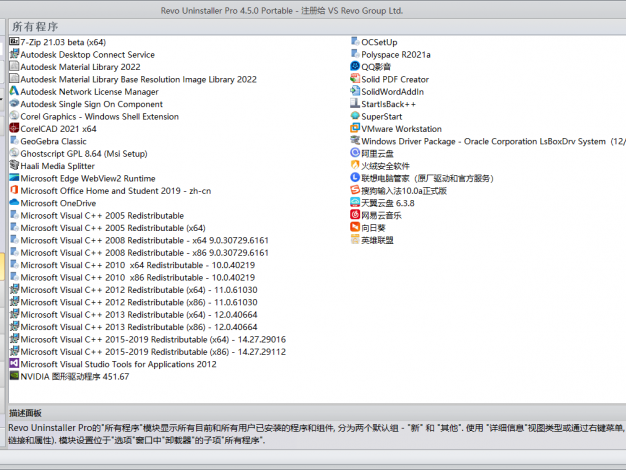
Task: Select the NVIDIA graphics driver icon
Action: click(14, 376)
